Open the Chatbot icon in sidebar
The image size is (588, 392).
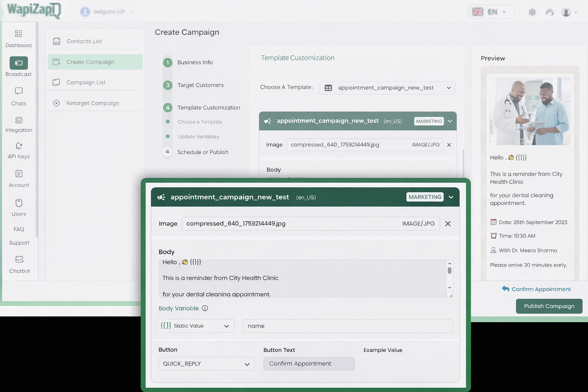click(x=19, y=260)
